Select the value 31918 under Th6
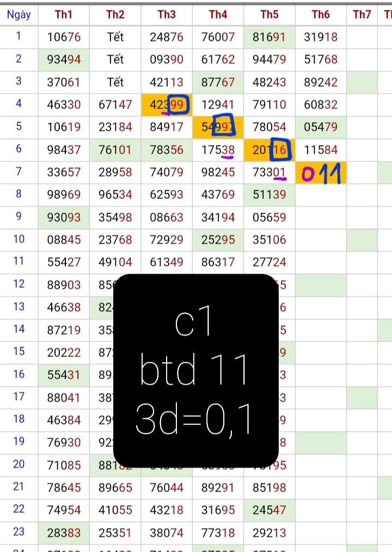This screenshot has height=552, width=392. tap(321, 37)
